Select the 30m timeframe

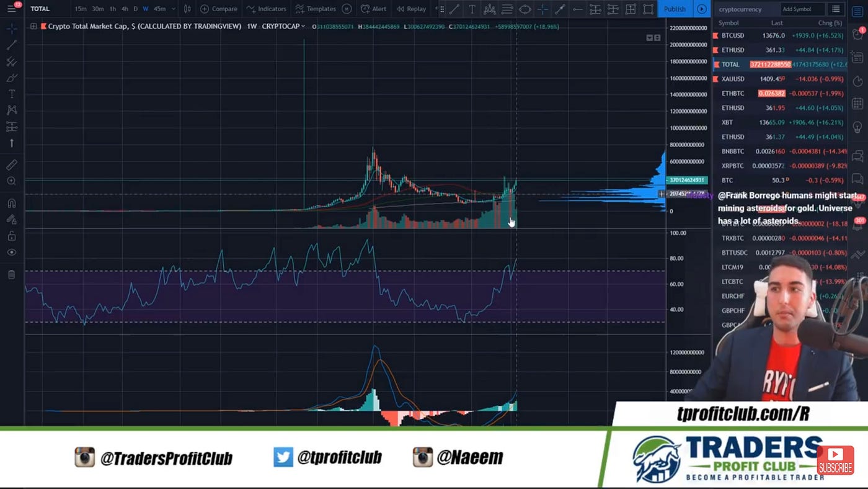click(98, 9)
